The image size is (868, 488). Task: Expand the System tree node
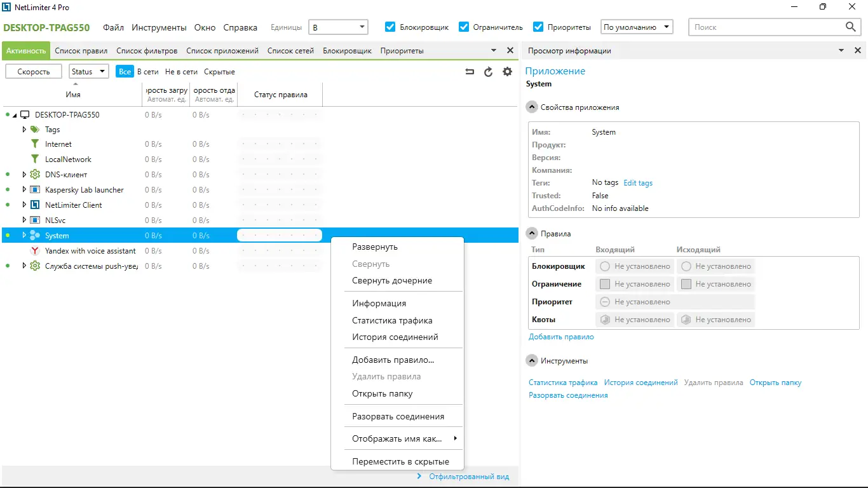pos(24,235)
